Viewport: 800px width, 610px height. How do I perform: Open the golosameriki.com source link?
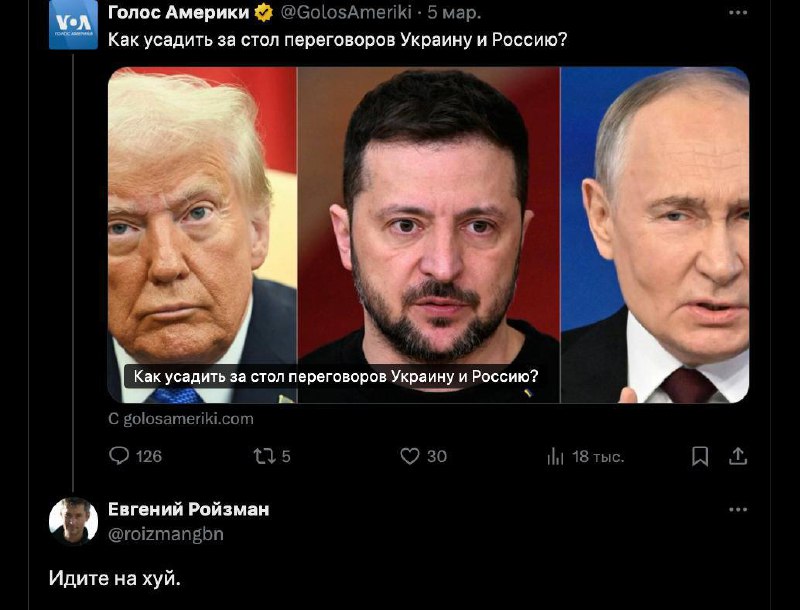tap(181, 419)
